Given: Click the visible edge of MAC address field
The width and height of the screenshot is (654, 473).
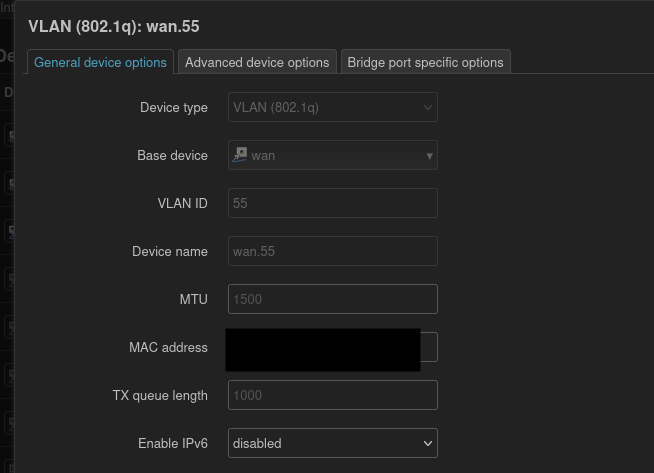Looking at the screenshot, I should (429, 347).
